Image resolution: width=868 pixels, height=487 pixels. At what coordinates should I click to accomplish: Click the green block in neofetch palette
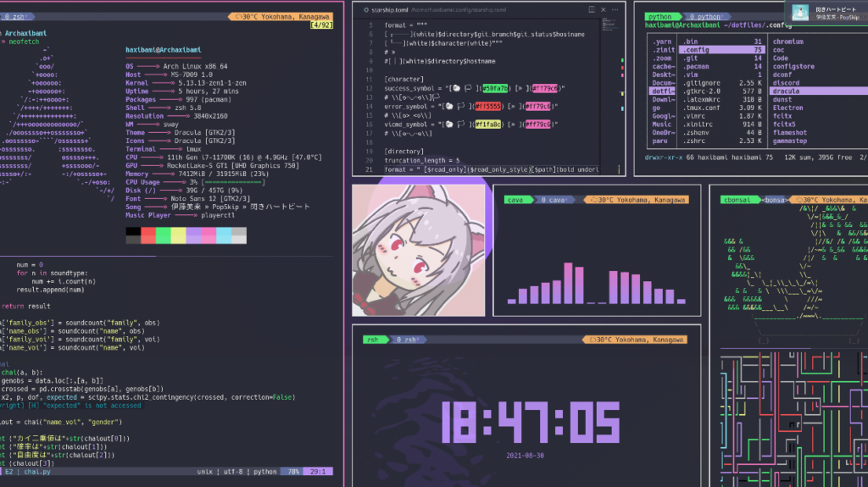[x=164, y=235]
